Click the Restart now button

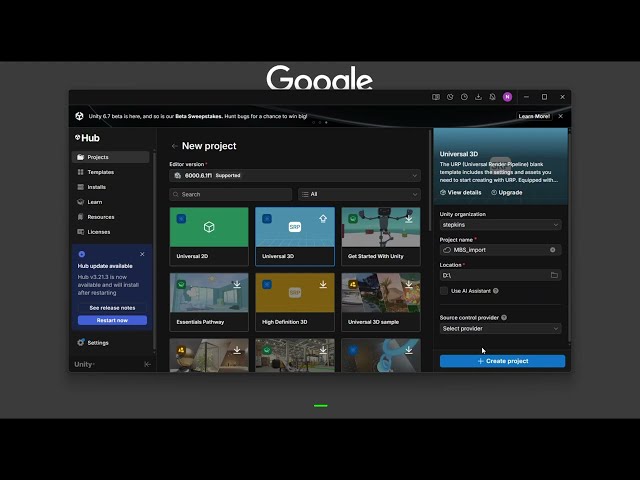(x=112, y=320)
